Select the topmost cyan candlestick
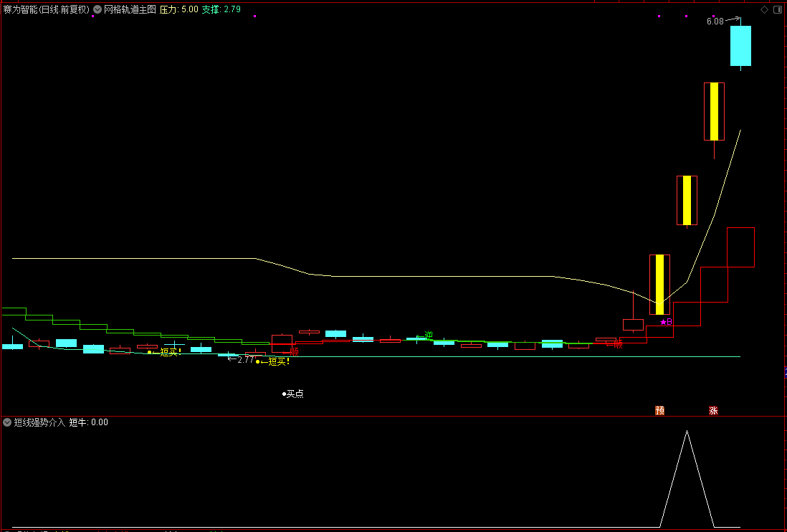Viewport: 787px width, 532px height. [740, 46]
